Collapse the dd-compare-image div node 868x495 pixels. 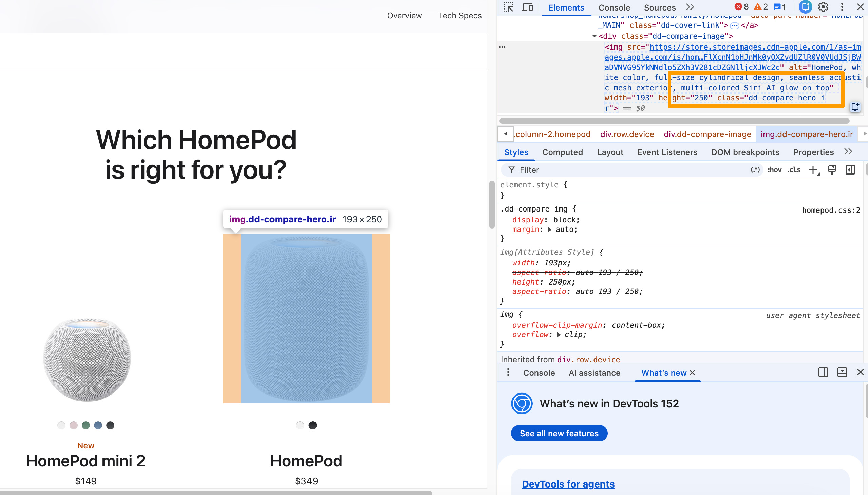pyautogui.click(x=594, y=36)
